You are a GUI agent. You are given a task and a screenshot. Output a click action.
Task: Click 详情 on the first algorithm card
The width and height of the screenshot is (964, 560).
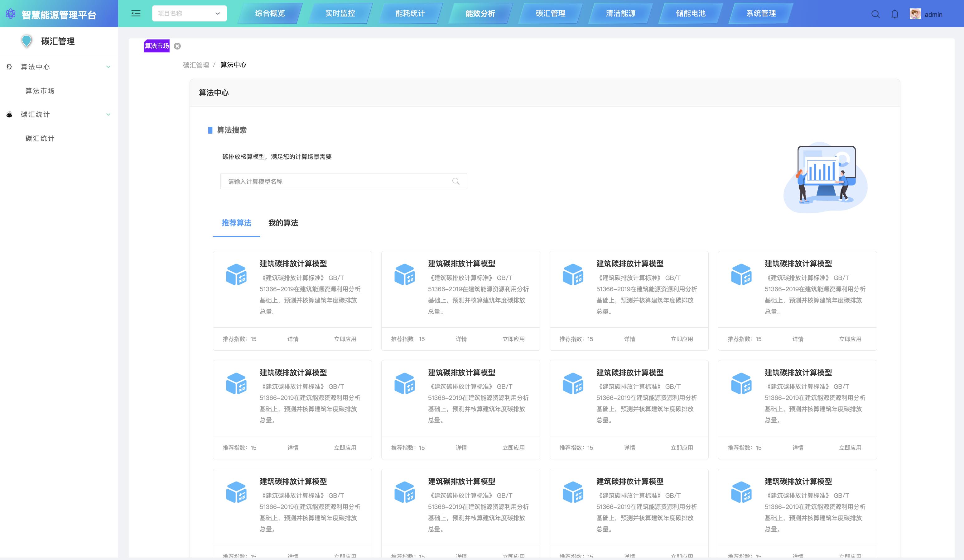[293, 339]
